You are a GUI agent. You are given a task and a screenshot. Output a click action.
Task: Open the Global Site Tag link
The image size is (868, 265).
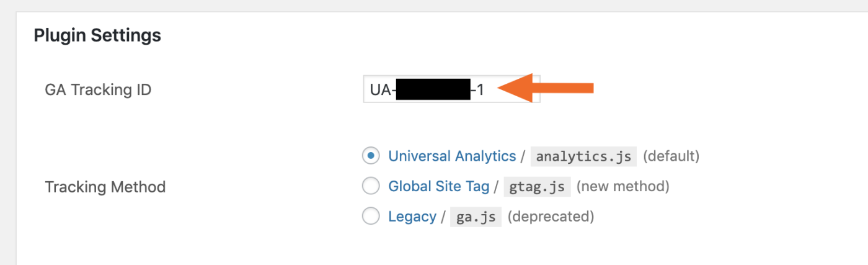point(439,186)
